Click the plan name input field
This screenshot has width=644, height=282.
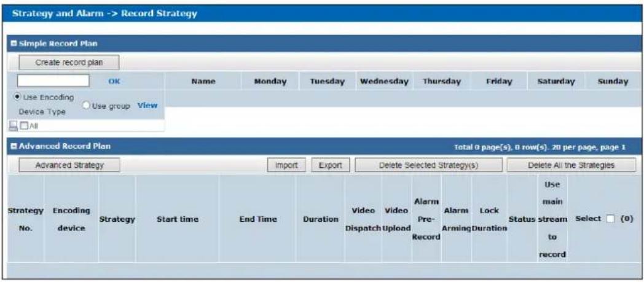(x=53, y=81)
